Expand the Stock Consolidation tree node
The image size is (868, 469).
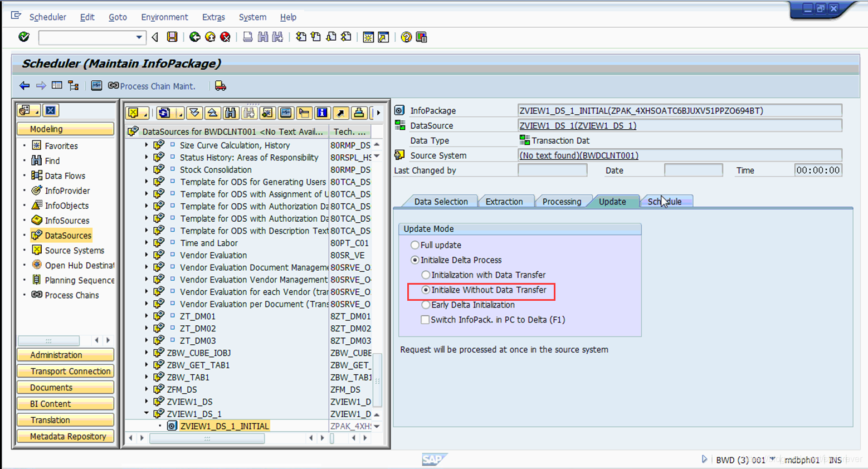click(x=147, y=169)
